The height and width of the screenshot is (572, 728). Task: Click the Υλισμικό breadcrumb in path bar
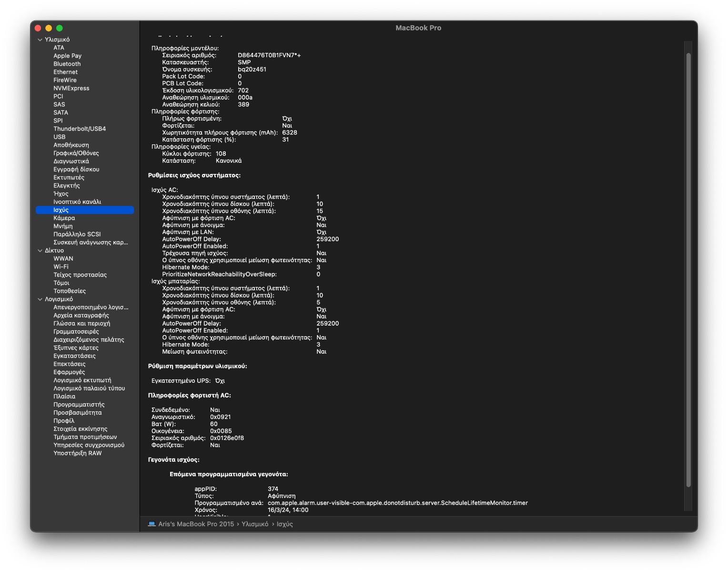click(255, 524)
